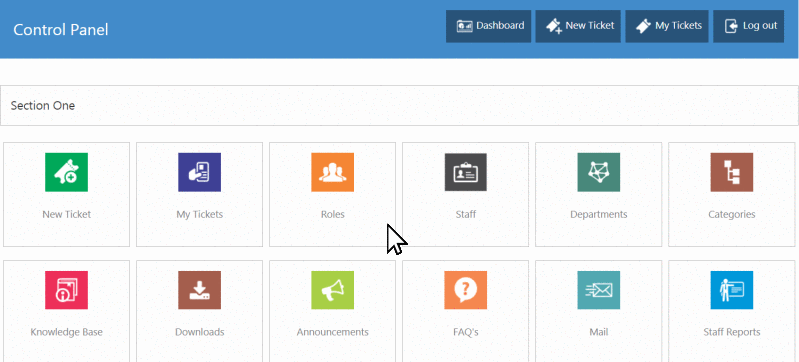Open the orange FAQ's question mark icon
The width and height of the screenshot is (799, 362).
click(465, 290)
